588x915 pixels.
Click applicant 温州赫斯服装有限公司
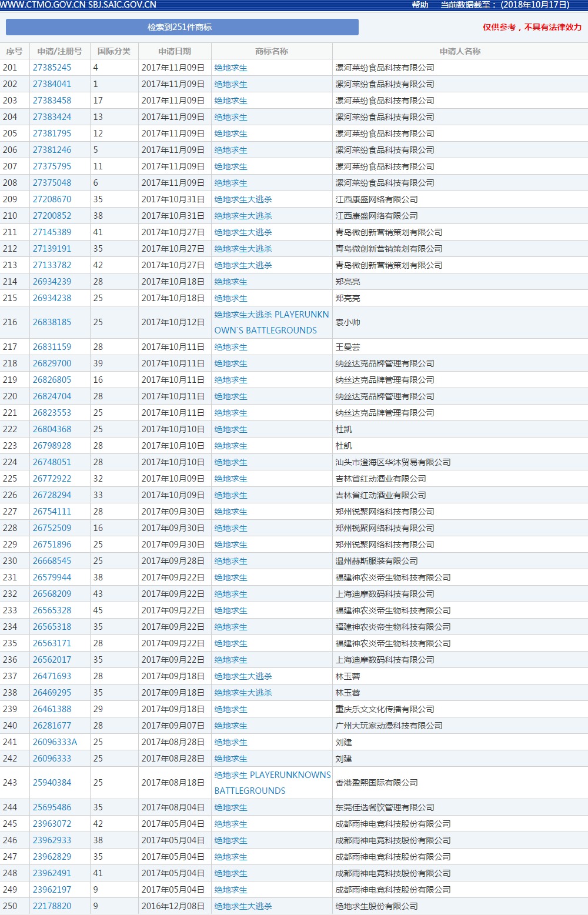click(377, 561)
